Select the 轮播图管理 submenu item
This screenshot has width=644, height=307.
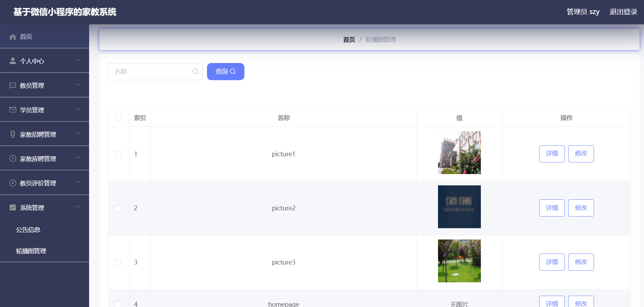(x=45, y=251)
